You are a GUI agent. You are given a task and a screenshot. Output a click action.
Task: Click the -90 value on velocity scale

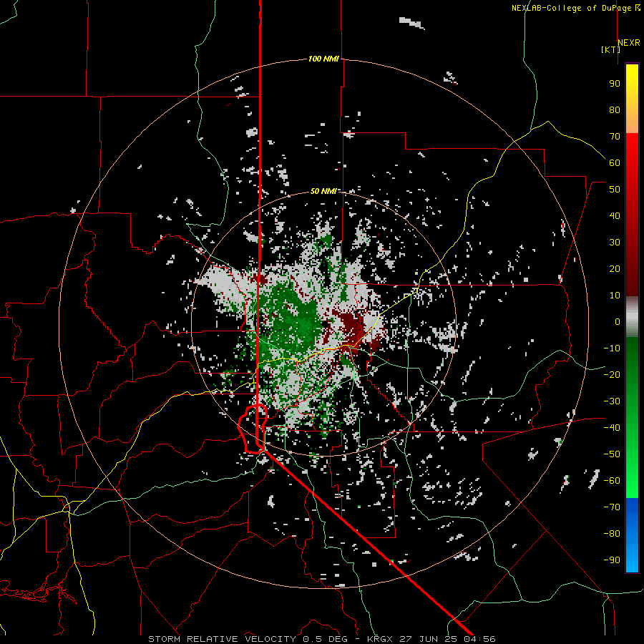[x=612, y=560]
